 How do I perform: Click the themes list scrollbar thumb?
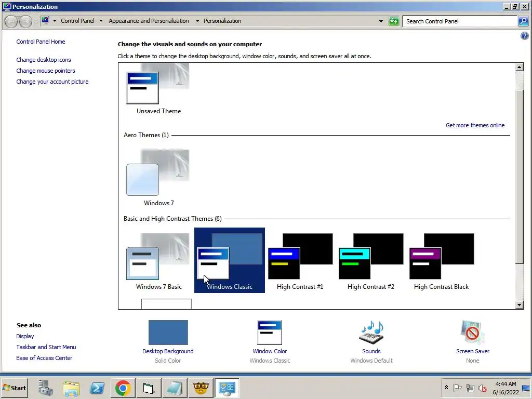point(519,177)
